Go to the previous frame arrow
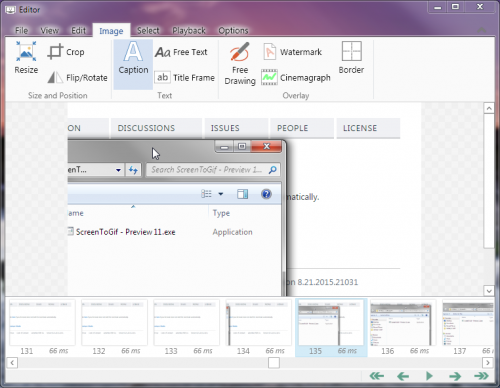Screen dimensions: 500x388 coord(403,376)
